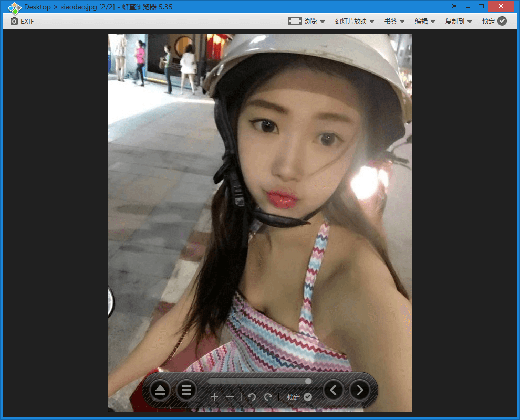Rotate the image clockwise
Screen dimensions: 520x420
tap(267, 397)
